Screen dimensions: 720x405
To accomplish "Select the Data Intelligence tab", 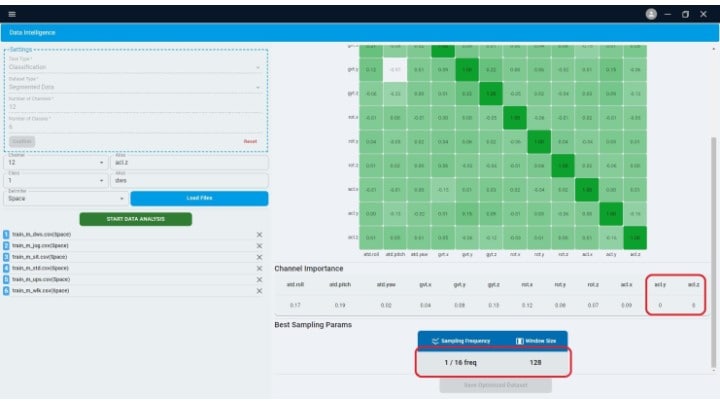I will (33, 33).
